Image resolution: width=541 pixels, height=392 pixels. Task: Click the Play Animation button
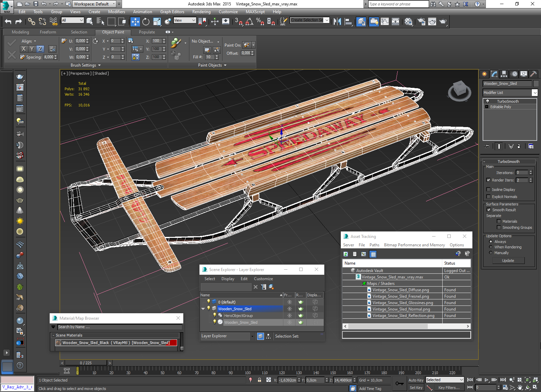[x=487, y=380]
